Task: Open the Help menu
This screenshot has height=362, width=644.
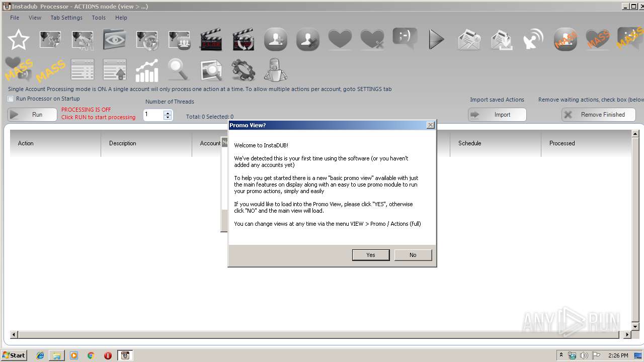Action: (121, 18)
